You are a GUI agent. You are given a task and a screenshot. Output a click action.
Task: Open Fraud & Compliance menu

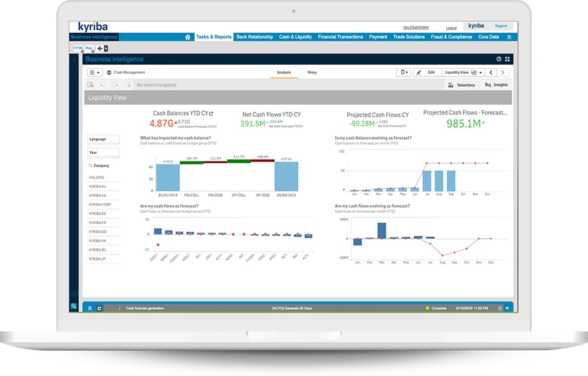pos(452,37)
